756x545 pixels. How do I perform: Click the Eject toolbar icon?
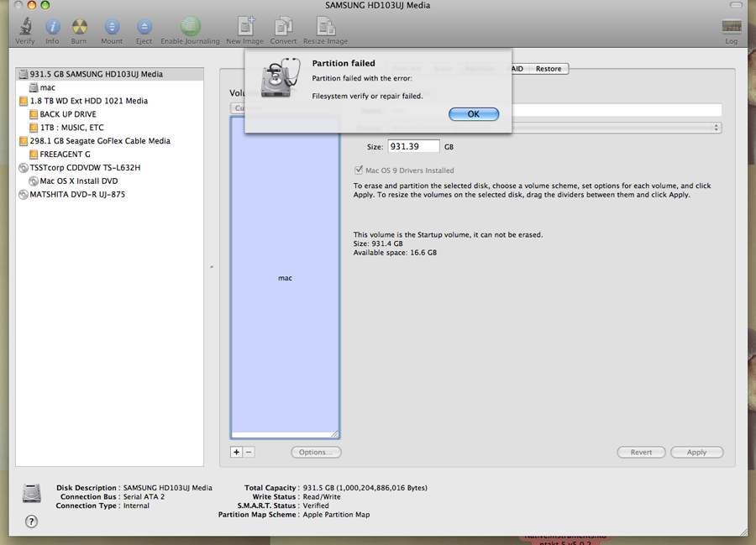[x=144, y=31]
